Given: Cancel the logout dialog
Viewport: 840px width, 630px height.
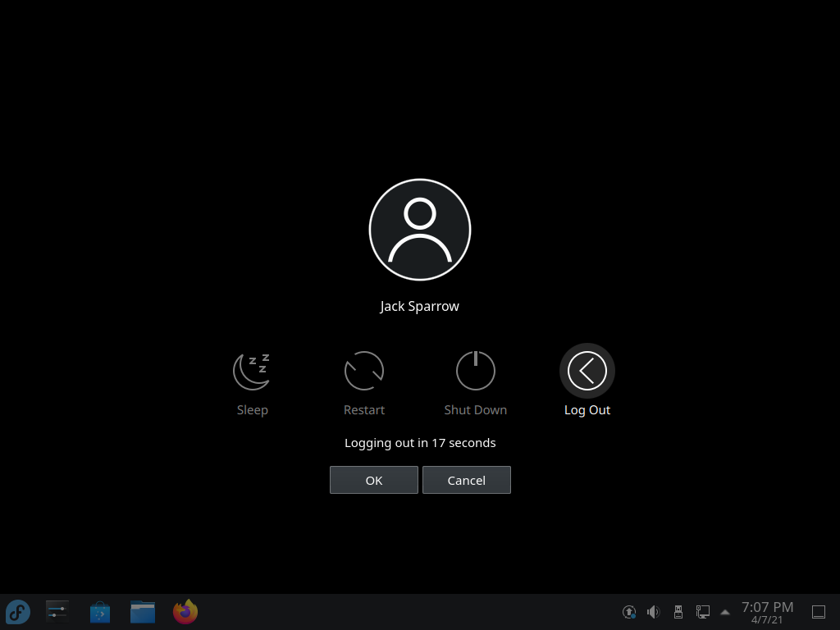Looking at the screenshot, I should pyautogui.click(x=467, y=480).
